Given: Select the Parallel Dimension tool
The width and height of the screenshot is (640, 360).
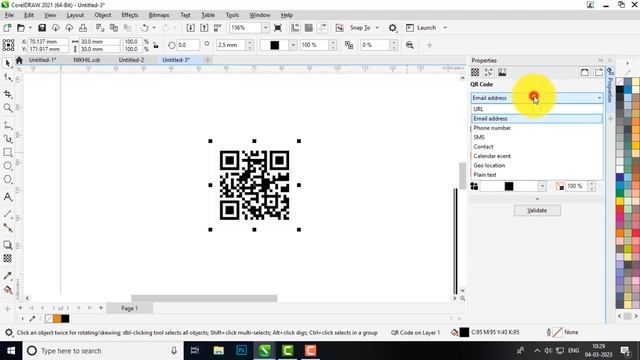Looking at the screenshot, I should pos(7,214).
